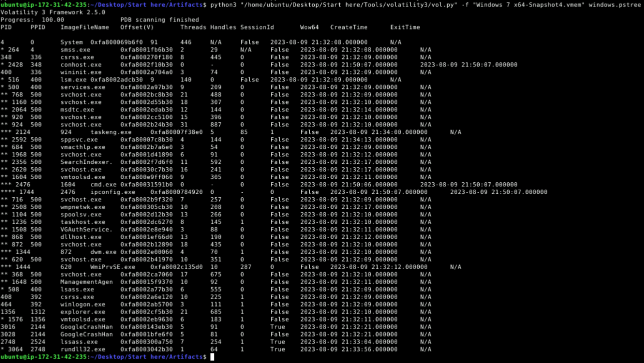
Task: Click the Handles column header
Action: click(223, 27)
